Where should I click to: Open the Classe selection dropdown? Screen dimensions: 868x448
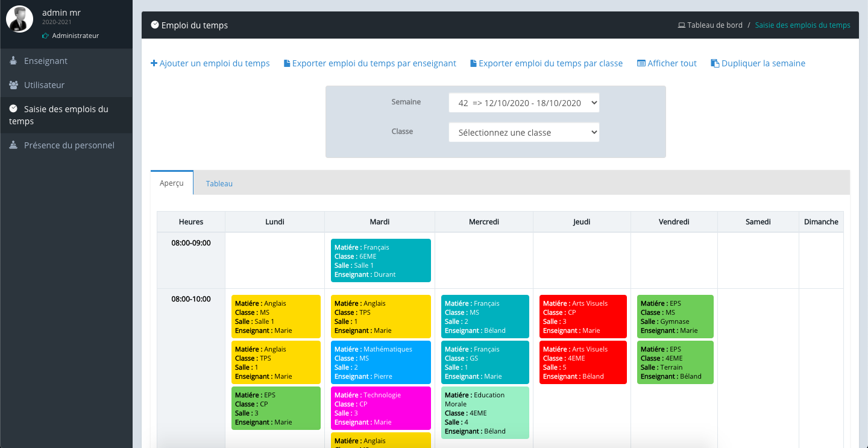[x=524, y=132]
